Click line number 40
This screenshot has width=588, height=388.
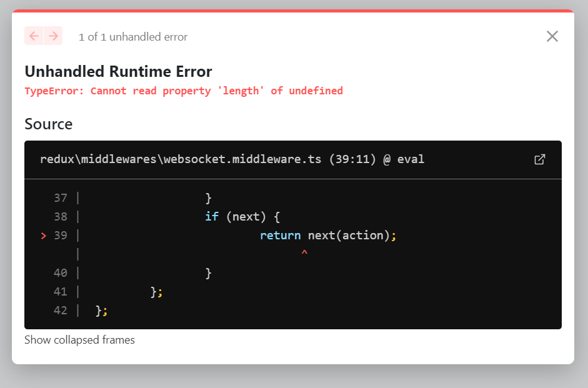61,273
